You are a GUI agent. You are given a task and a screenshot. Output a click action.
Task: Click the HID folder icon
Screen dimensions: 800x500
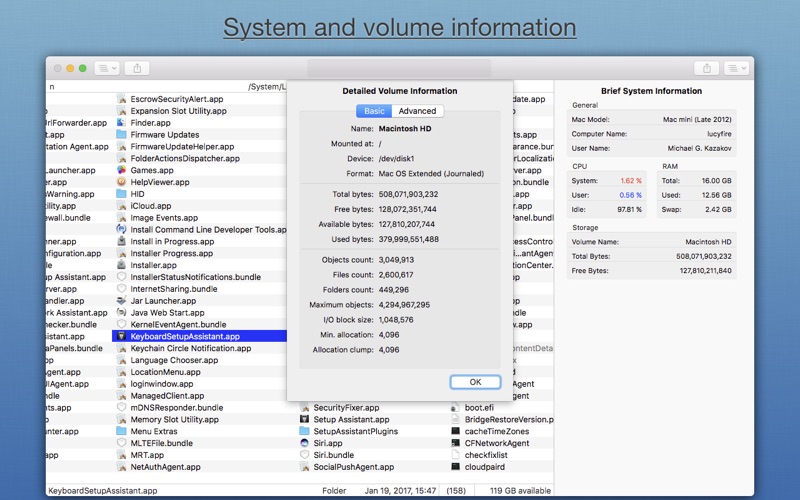tap(121, 193)
